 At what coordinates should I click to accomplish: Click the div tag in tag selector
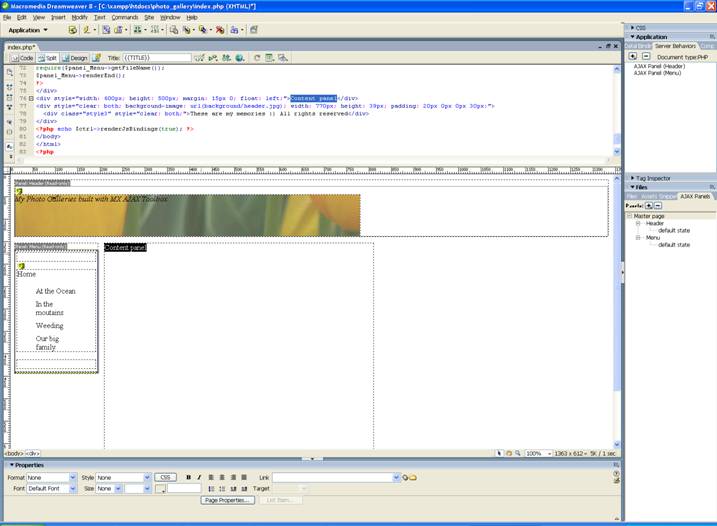[32, 453]
